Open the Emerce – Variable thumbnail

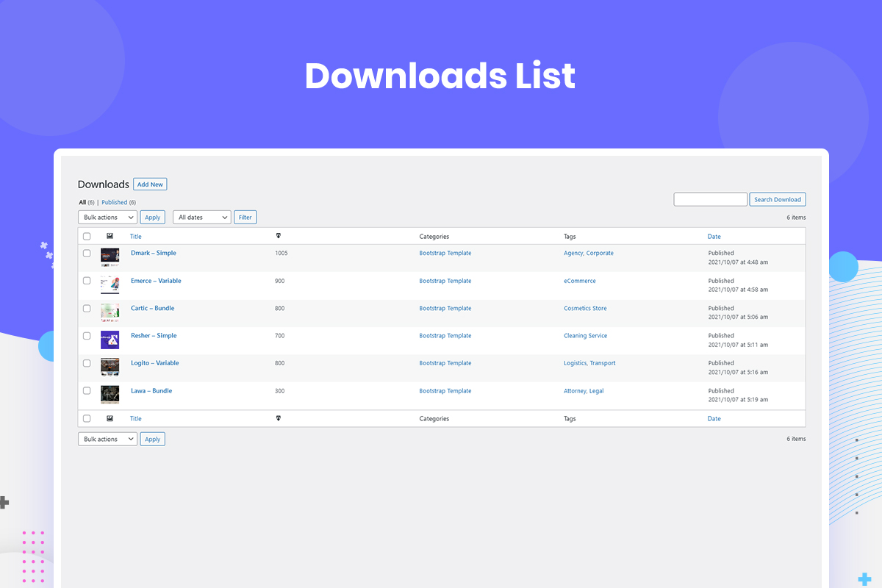tap(110, 285)
